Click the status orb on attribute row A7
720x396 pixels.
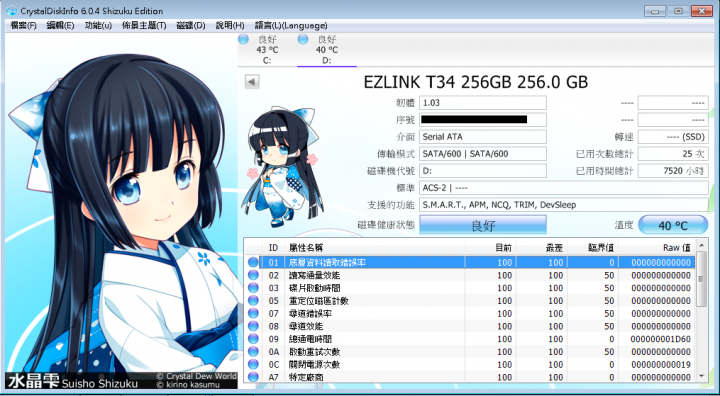(x=253, y=377)
